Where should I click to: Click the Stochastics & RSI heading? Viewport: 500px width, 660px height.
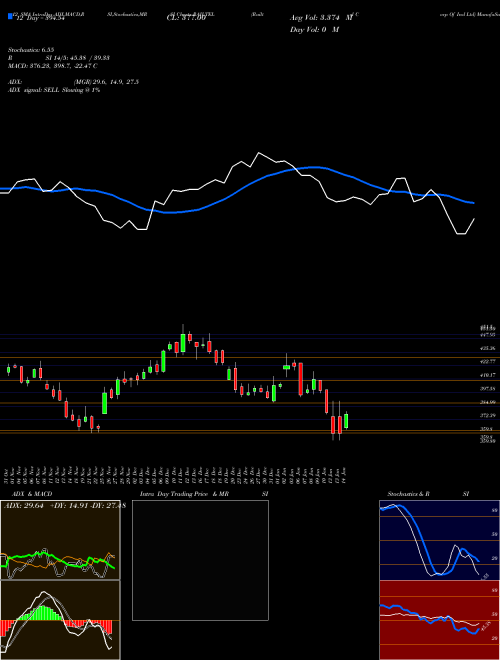[428, 494]
